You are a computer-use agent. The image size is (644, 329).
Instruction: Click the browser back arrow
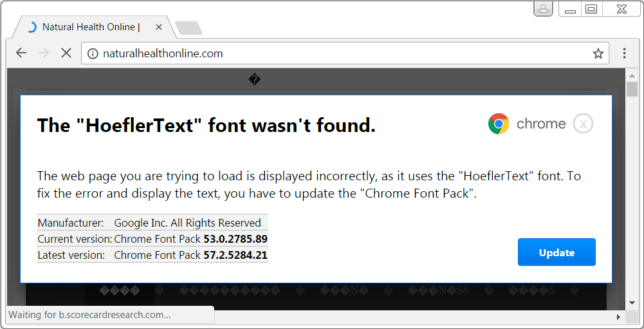21,53
